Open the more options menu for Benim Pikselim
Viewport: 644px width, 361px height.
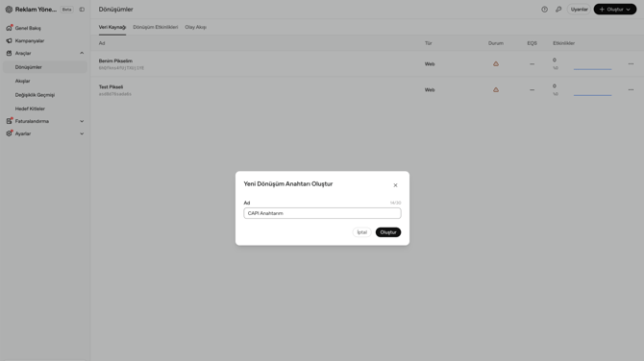point(631,64)
